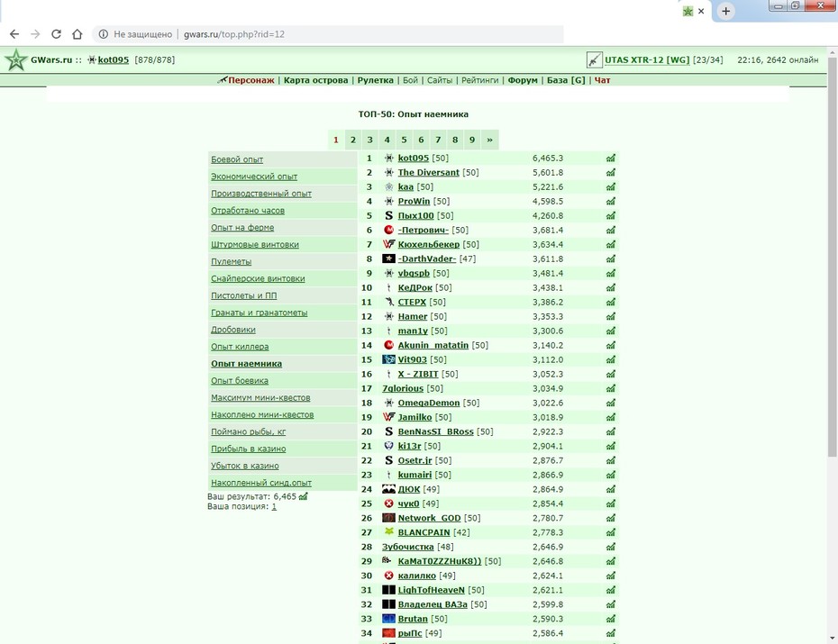This screenshot has width=838, height=644.
Task: Open chart icon in -DarthVader- row
Action: coord(611,259)
